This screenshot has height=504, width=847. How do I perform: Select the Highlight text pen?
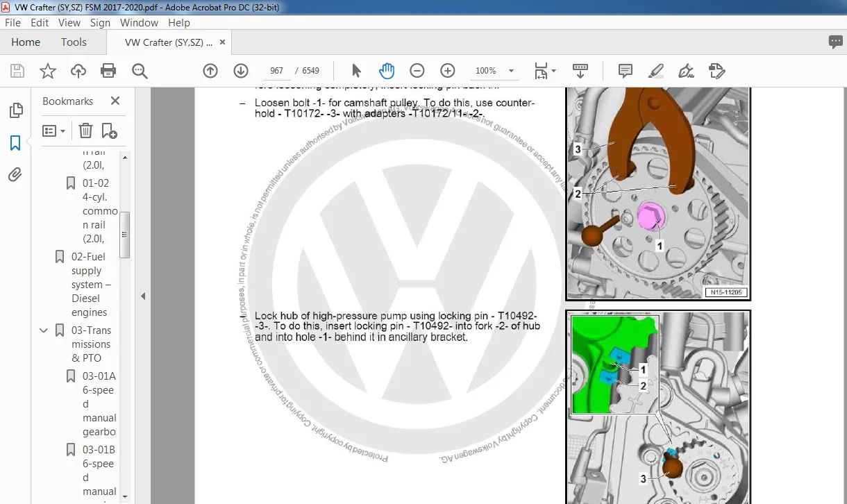tap(655, 71)
